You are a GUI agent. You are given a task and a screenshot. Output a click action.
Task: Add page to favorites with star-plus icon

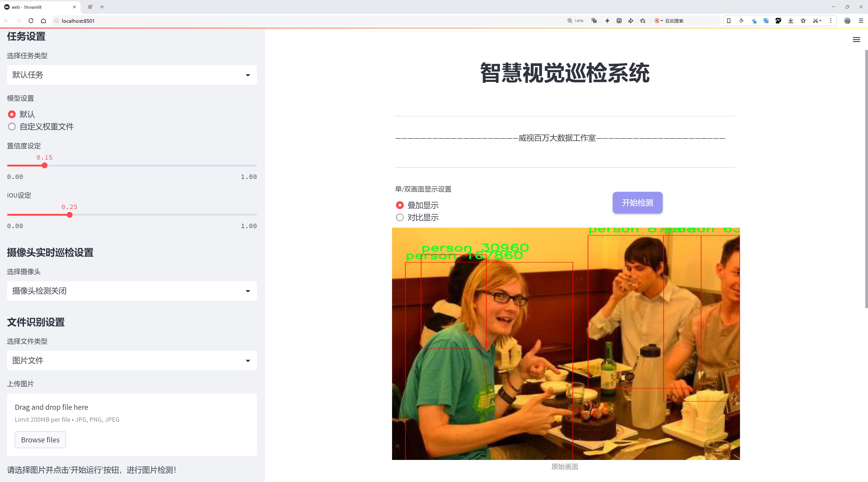pyautogui.click(x=643, y=21)
